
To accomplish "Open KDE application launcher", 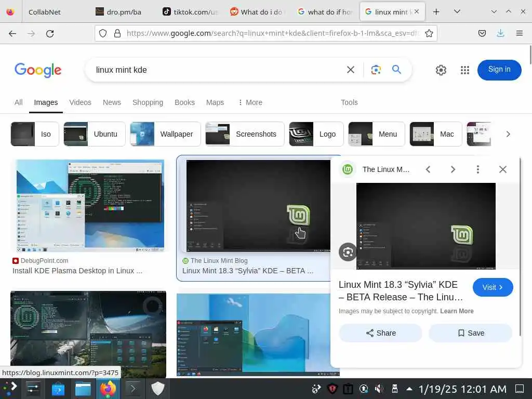I will [10, 389].
